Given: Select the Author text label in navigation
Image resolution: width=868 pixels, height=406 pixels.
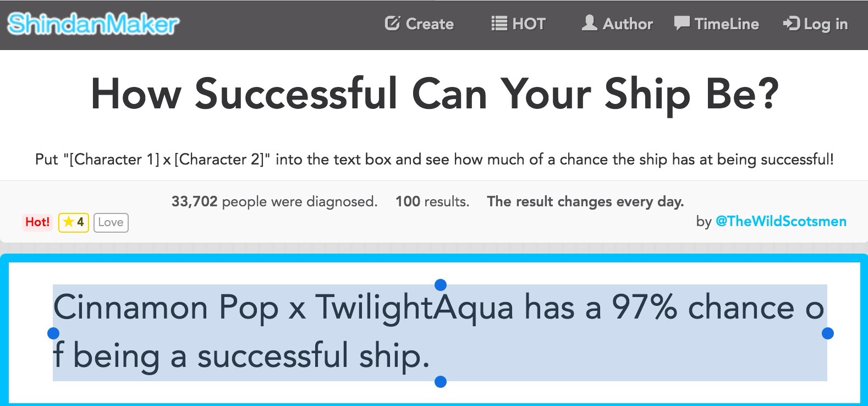Looking at the screenshot, I should (628, 24).
